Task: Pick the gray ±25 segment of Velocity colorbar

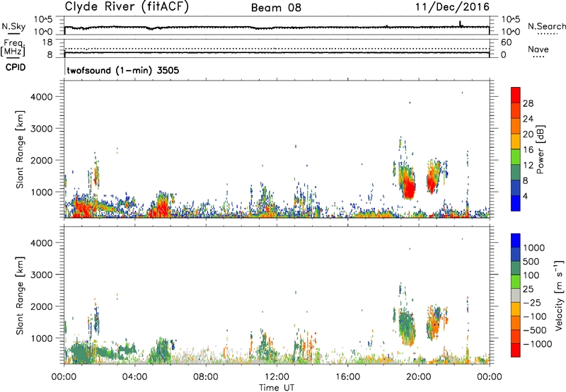Action: (x=516, y=295)
